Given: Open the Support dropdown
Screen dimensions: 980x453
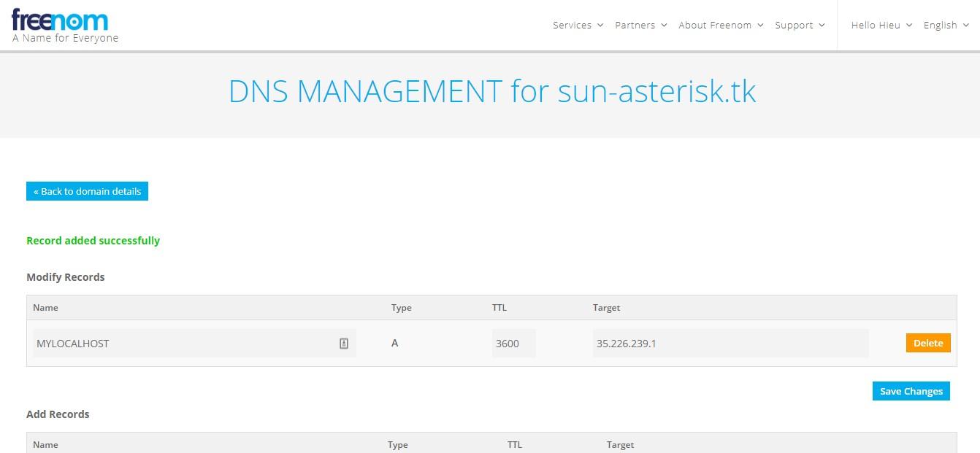Looking at the screenshot, I should click(x=800, y=25).
